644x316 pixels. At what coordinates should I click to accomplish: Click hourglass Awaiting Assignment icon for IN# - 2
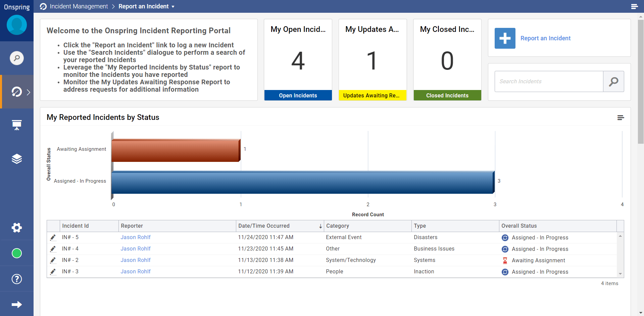pyautogui.click(x=505, y=260)
